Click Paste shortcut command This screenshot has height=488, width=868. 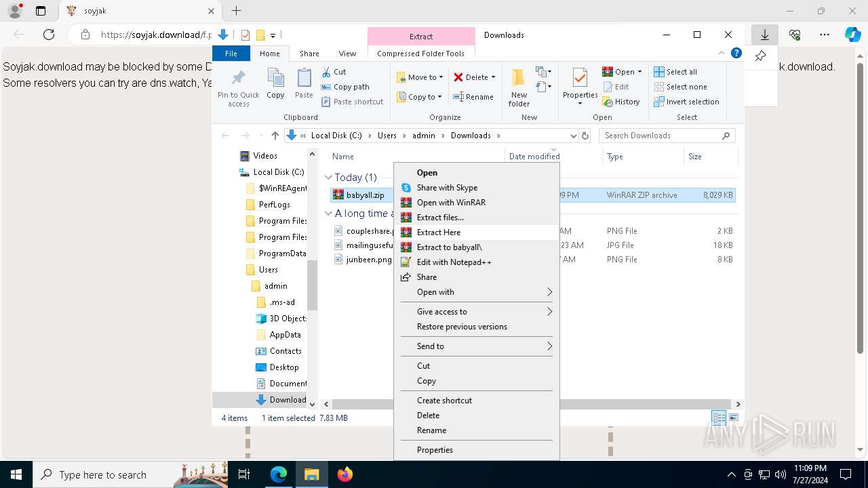(352, 102)
